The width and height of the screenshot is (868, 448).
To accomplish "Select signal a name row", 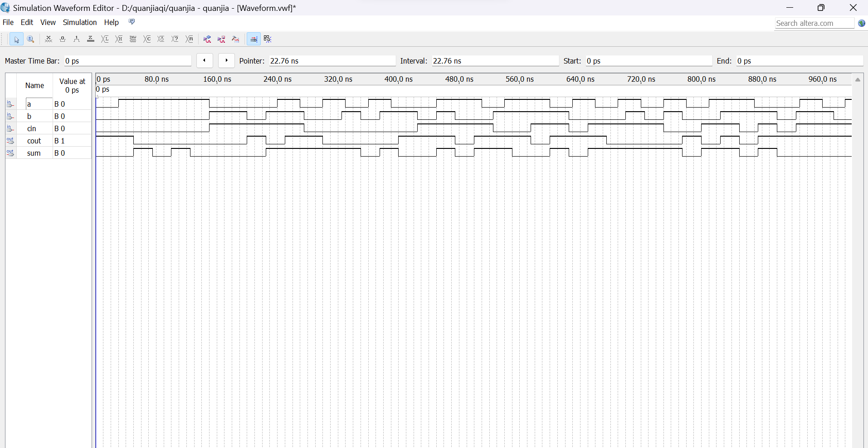I will 49,104.
